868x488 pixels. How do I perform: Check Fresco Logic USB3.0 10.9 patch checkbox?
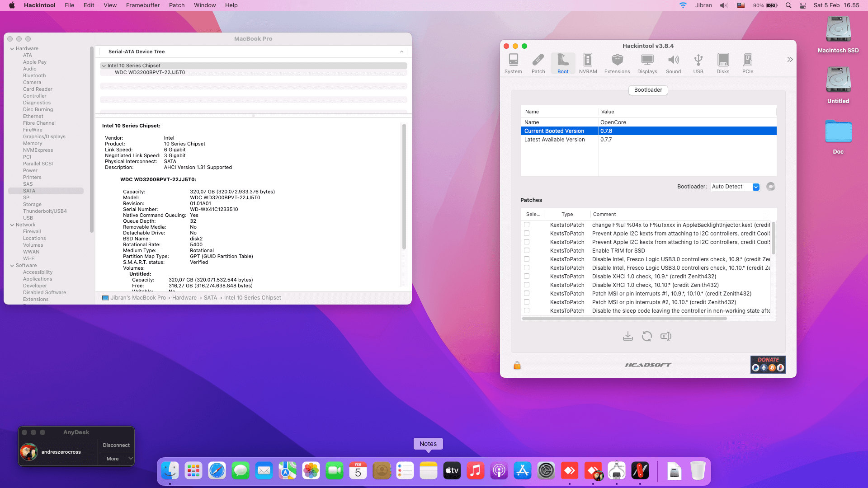pos(527,259)
